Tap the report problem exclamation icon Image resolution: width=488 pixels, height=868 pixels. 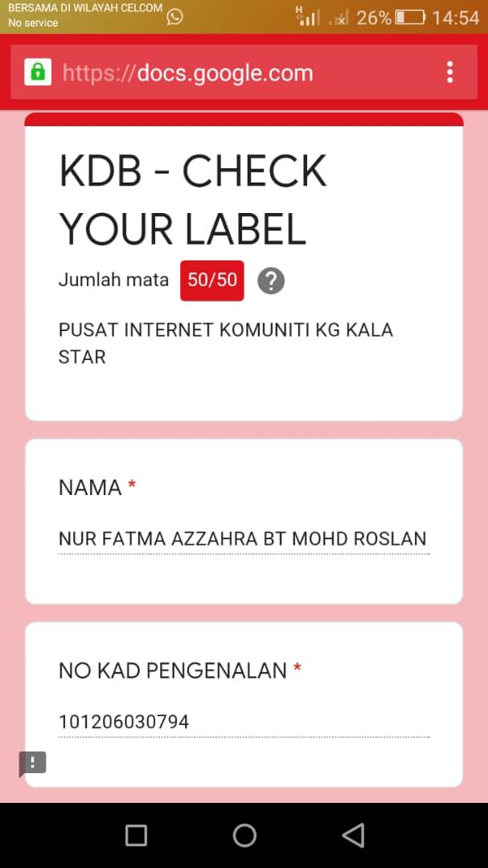click(33, 763)
